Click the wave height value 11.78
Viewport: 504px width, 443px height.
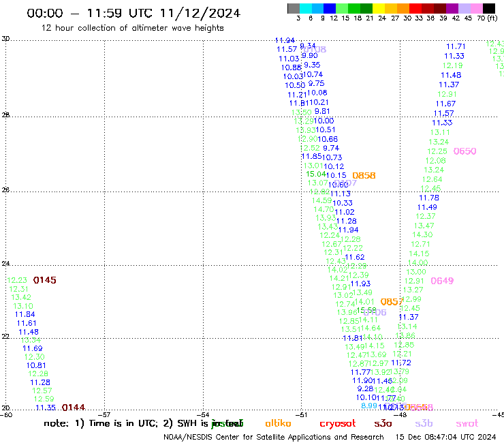point(429,198)
